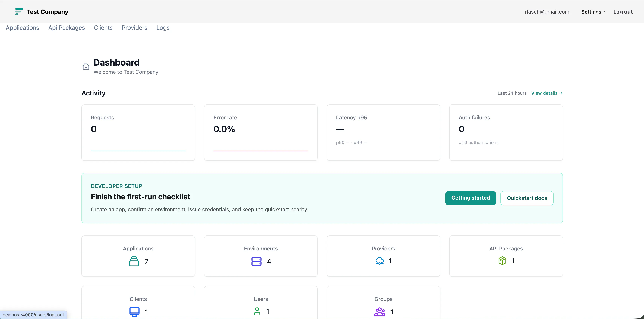
Task: Click the Test Company brand name
Action: tap(48, 12)
